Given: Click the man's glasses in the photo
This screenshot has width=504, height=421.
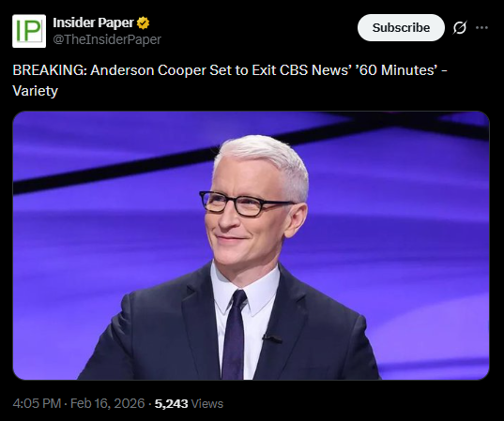Looking at the screenshot, I should (244, 203).
